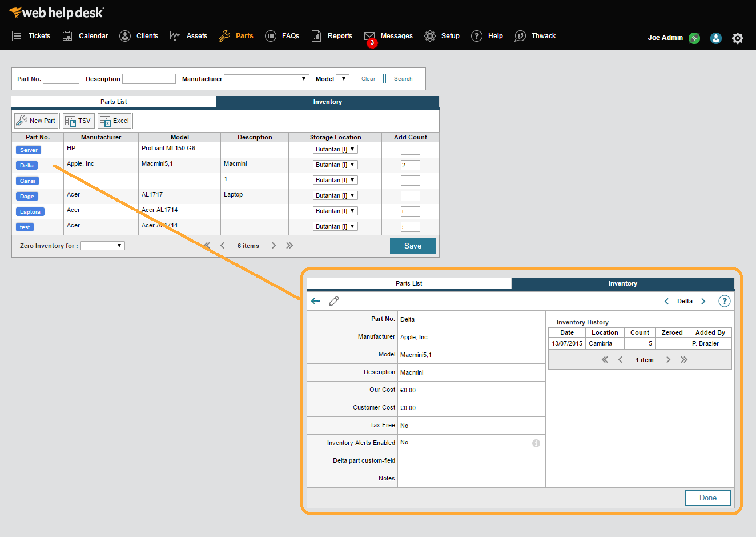Click the back arrow in the Delta detail panel
This screenshot has width=756, height=537.
[x=316, y=301]
